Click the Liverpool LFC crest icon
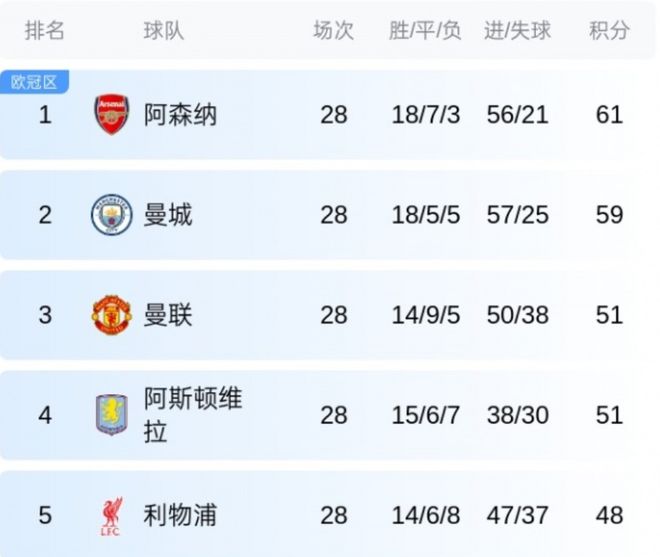 click(x=111, y=515)
